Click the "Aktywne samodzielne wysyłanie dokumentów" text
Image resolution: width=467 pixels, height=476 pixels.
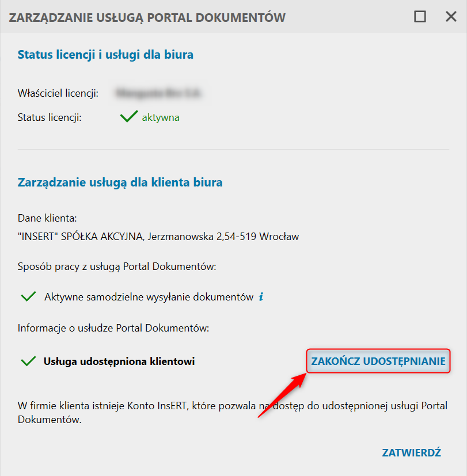149,297
